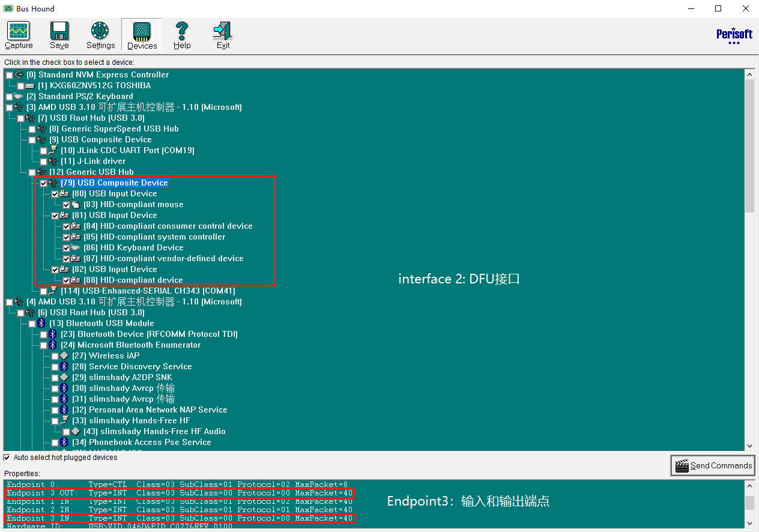This screenshot has height=532, width=759.
Task: Check the Bluetooth USB Module checkbox
Action: pos(32,324)
